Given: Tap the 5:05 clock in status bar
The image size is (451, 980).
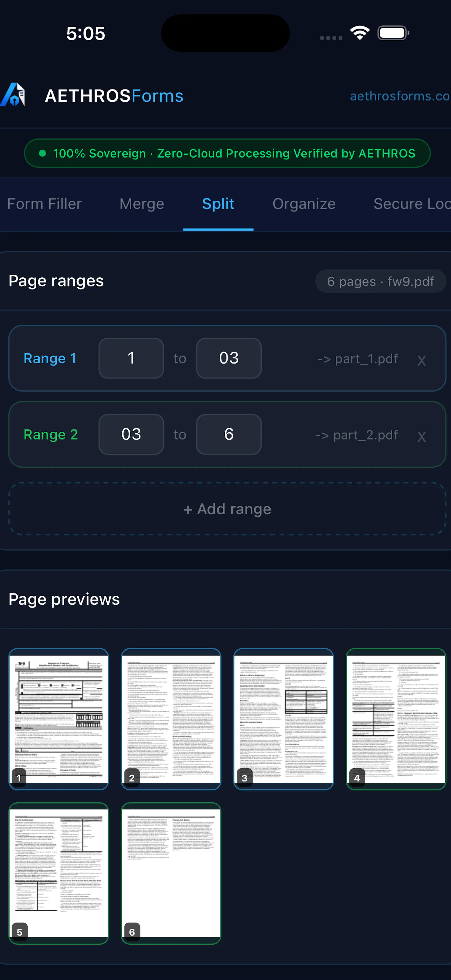Looking at the screenshot, I should [x=86, y=34].
